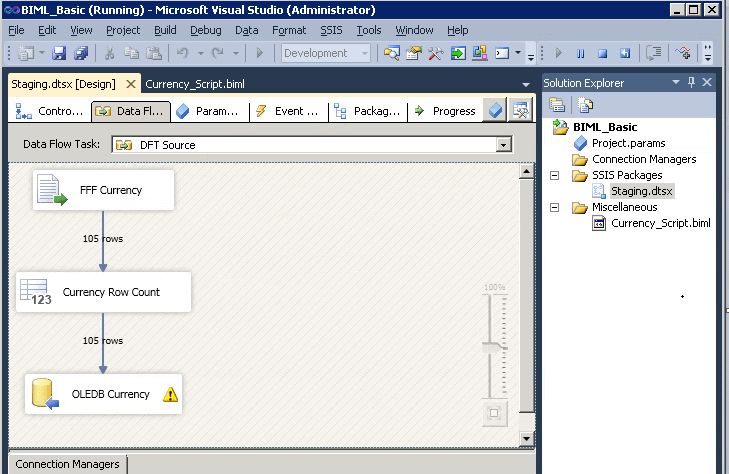Click the breakpoints icon at toolbar end
729x474 pixels.
point(683,53)
